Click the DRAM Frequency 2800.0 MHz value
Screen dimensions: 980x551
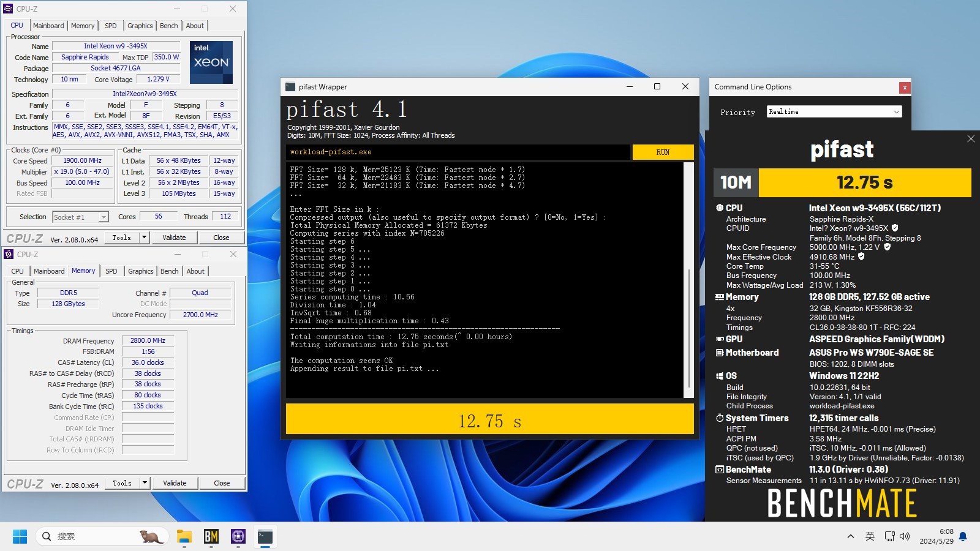click(x=148, y=340)
